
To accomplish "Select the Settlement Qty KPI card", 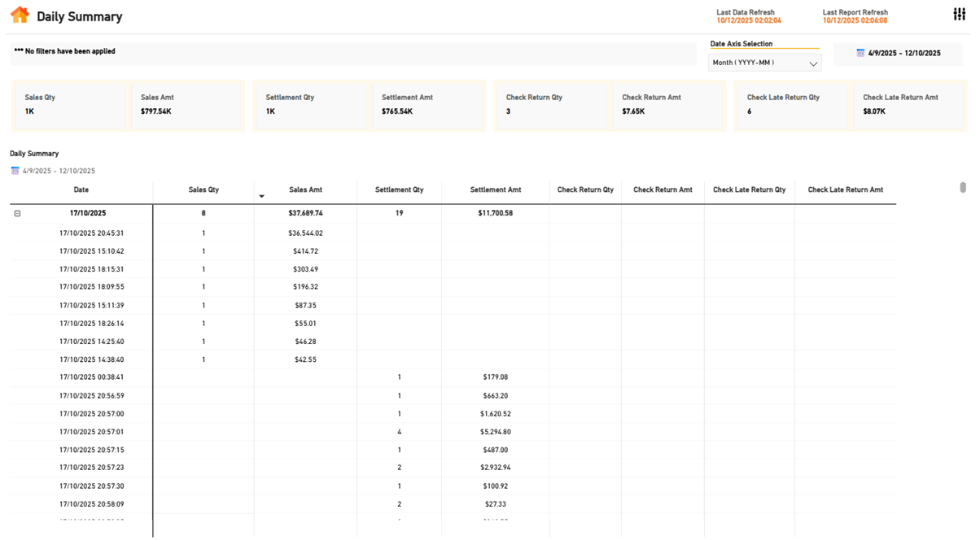I will click(x=312, y=105).
